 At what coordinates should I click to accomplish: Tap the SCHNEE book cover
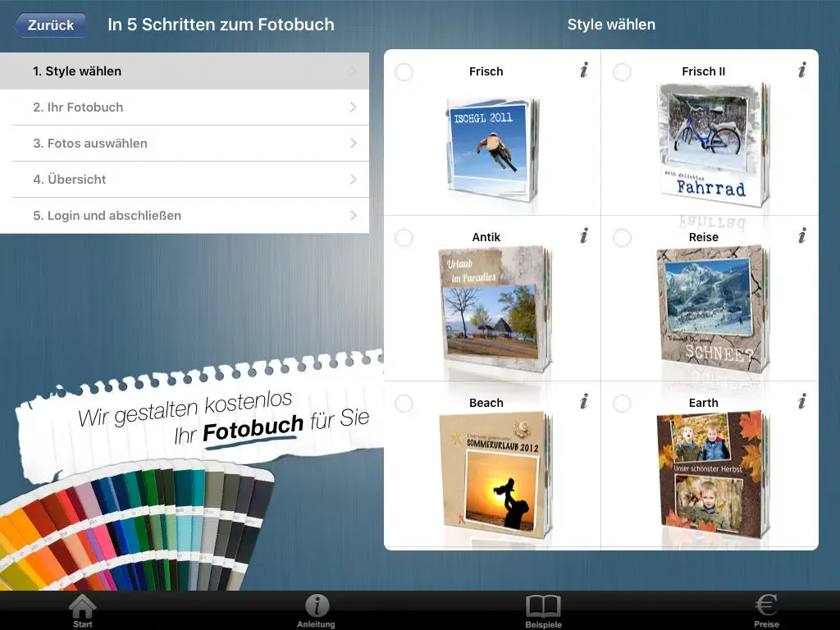[x=713, y=309]
